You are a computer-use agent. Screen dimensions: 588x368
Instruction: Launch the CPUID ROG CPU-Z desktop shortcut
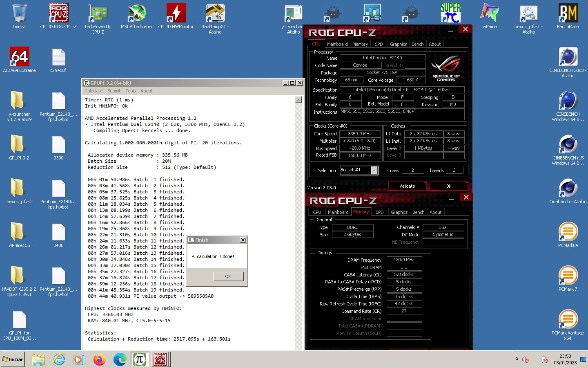tap(58, 16)
